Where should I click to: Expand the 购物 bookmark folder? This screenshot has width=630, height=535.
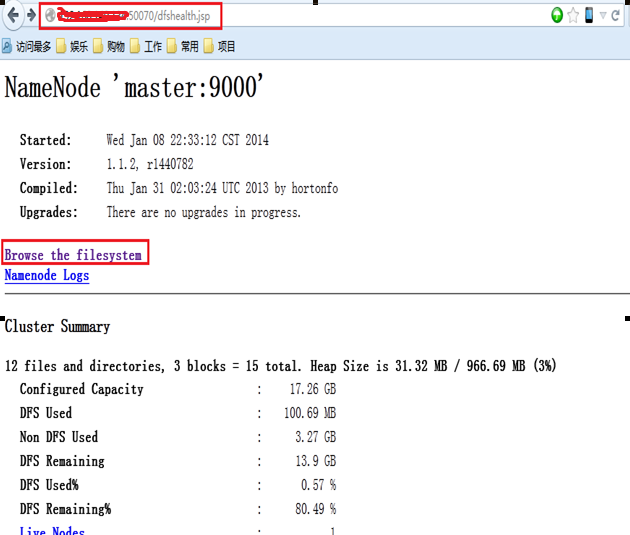(x=110, y=46)
